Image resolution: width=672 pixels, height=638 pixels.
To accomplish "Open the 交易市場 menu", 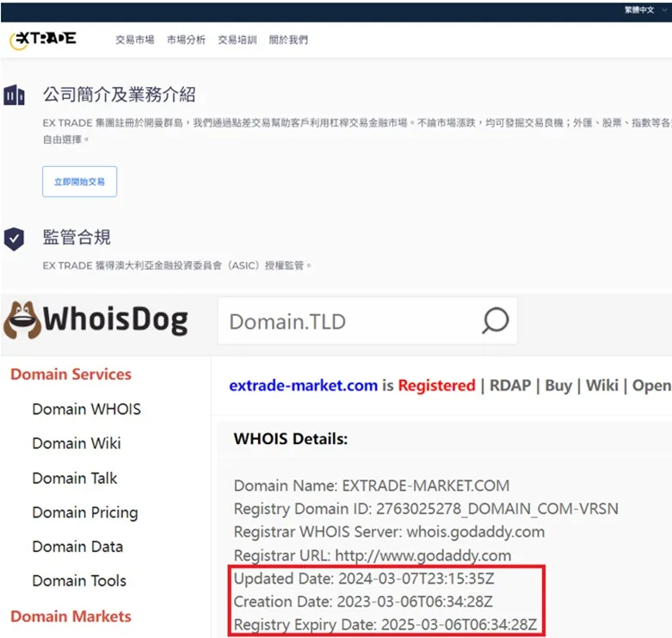I will click(x=135, y=40).
